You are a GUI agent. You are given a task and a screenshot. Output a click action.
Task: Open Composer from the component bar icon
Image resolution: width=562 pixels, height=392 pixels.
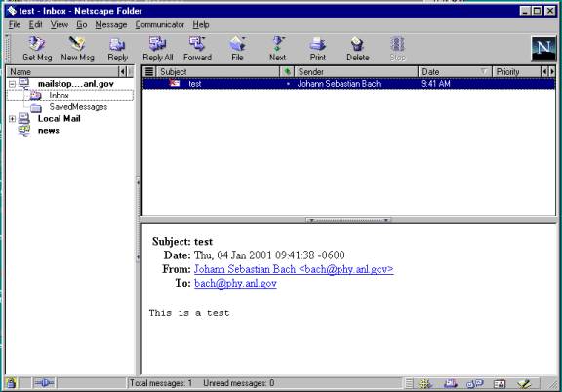tap(524, 384)
